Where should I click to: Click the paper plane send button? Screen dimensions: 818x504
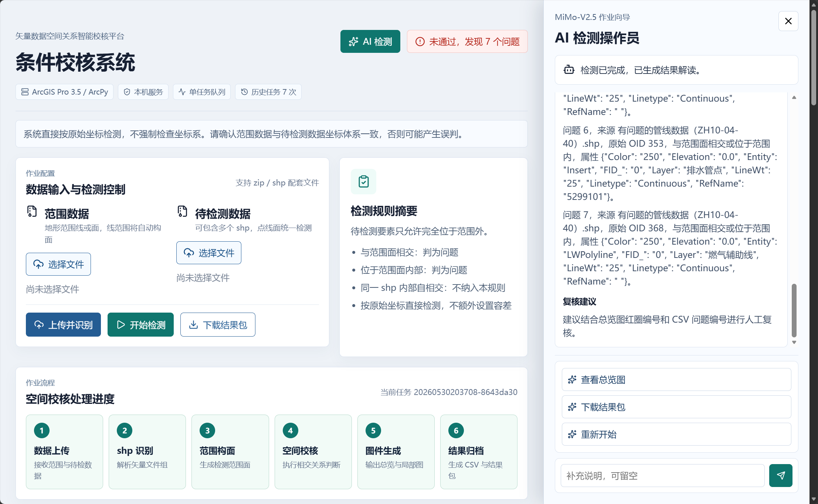coord(781,476)
